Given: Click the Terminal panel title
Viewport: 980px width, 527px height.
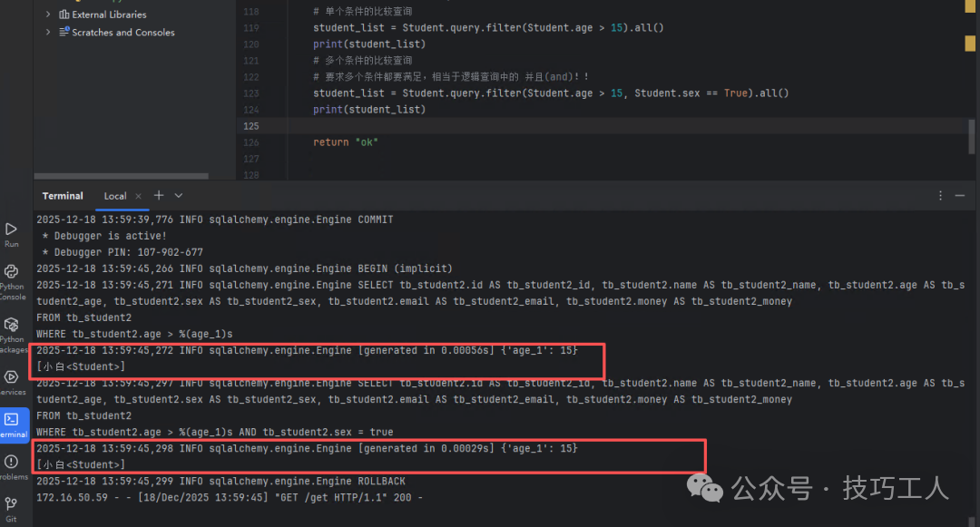Looking at the screenshot, I should (63, 196).
